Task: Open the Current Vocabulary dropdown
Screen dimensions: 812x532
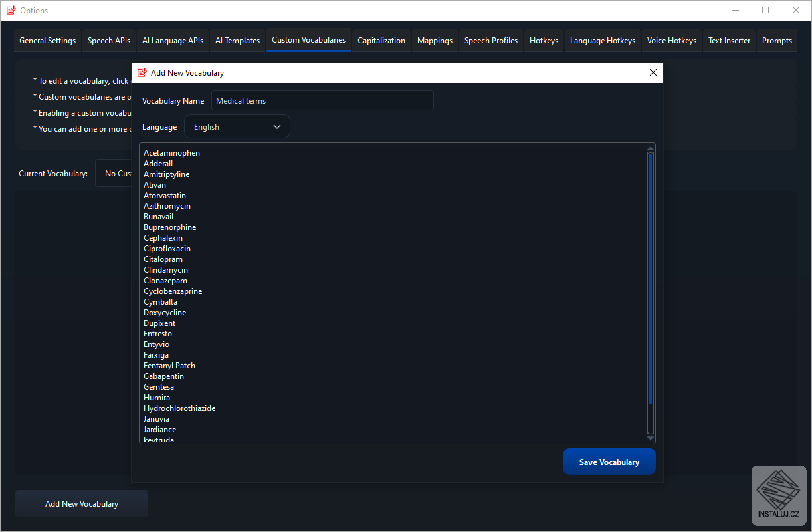Action: pos(114,174)
